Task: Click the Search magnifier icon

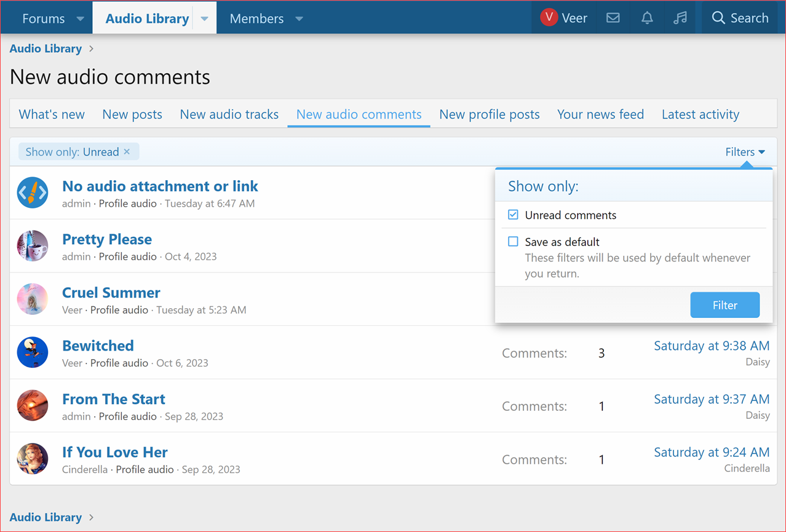Action: [718, 18]
